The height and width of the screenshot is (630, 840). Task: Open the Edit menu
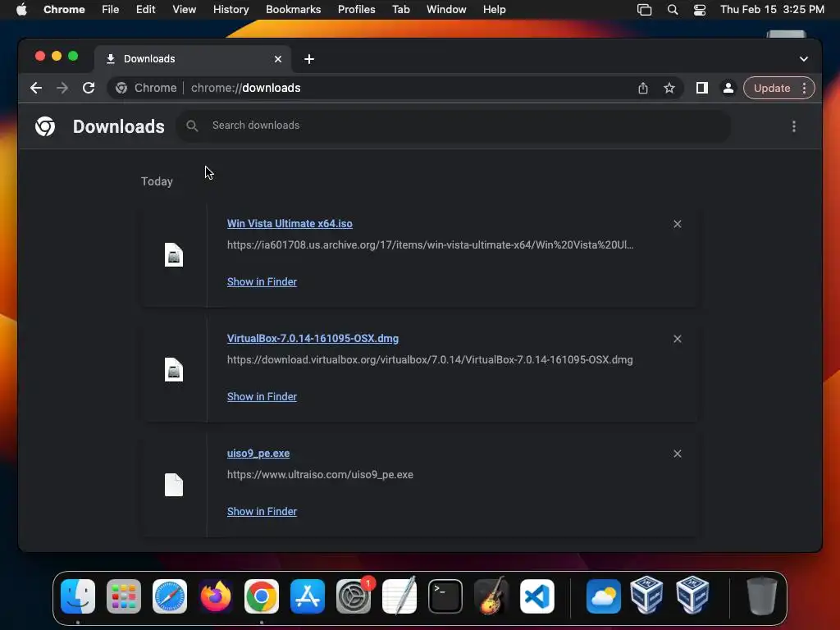[x=146, y=10]
